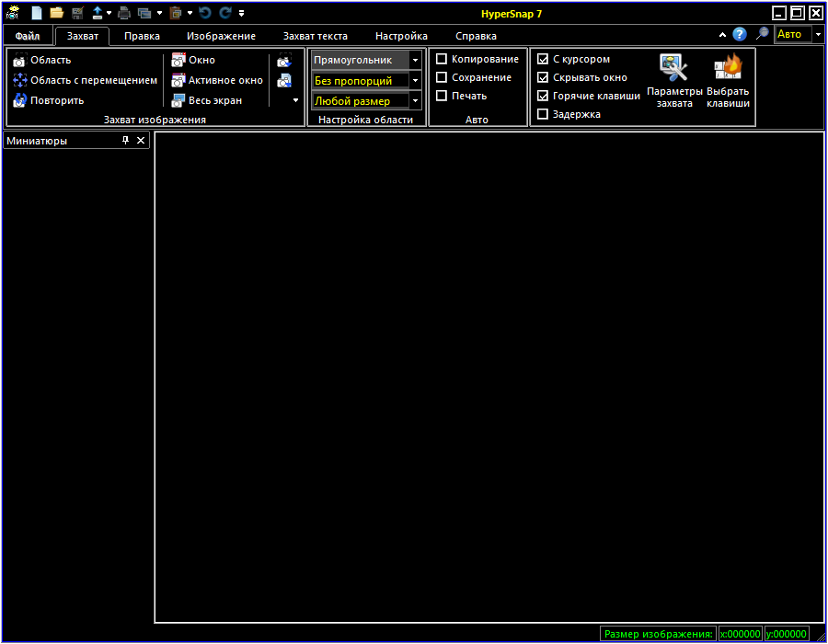Screen dimensions: 828x644
Task: Start an Область region capture
Action: 42,60
